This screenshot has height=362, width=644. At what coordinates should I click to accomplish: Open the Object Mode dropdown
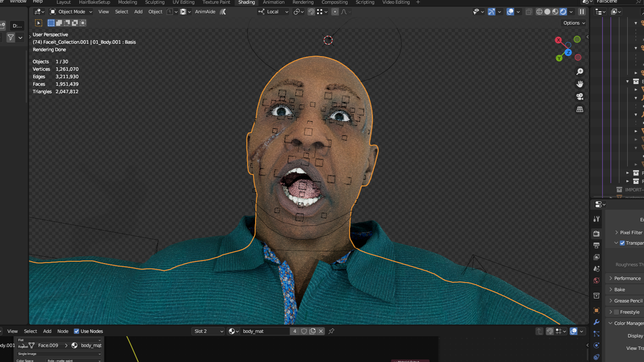(x=71, y=12)
